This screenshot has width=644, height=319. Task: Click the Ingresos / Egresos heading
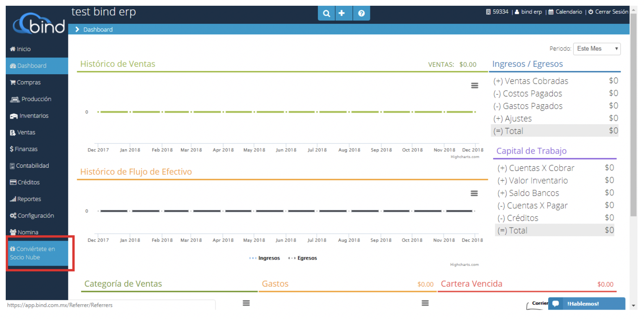coord(528,64)
